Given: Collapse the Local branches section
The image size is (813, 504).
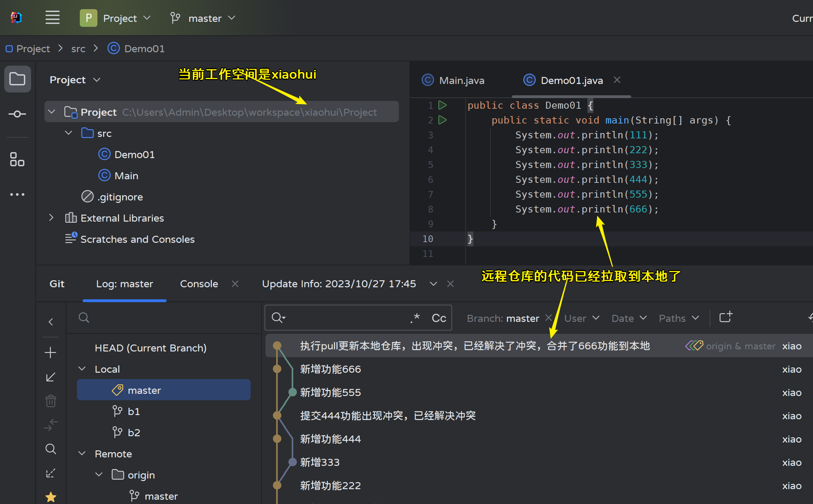Looking at the screenshot, I should tap(81, 369).
